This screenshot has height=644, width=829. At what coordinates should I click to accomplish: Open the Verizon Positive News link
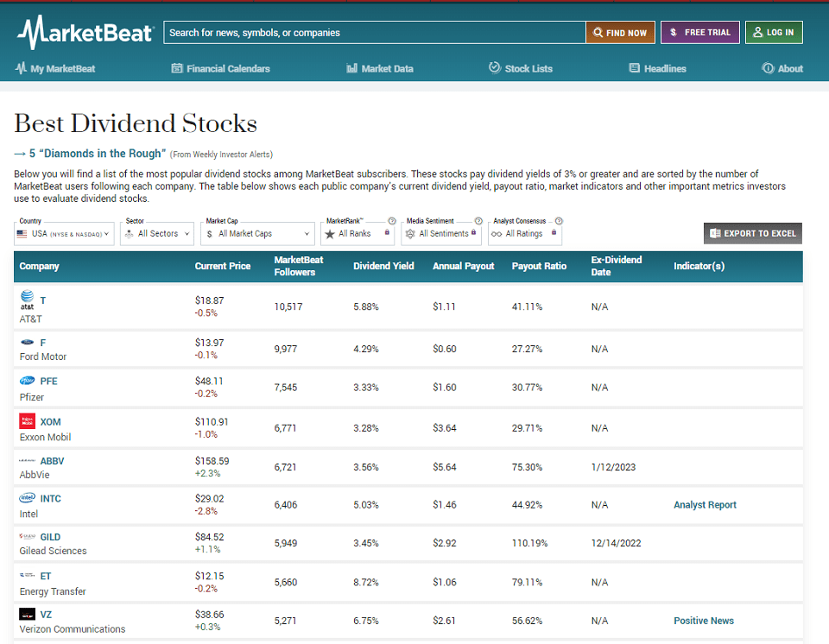tap(704, 620)
